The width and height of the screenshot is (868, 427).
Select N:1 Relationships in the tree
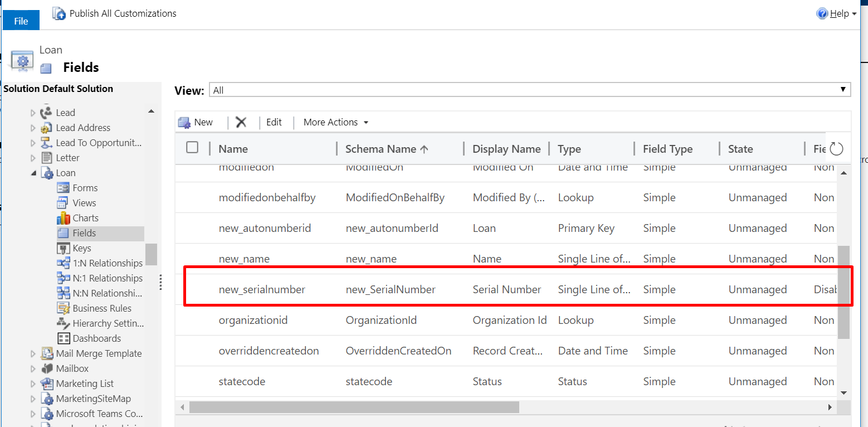108,278
